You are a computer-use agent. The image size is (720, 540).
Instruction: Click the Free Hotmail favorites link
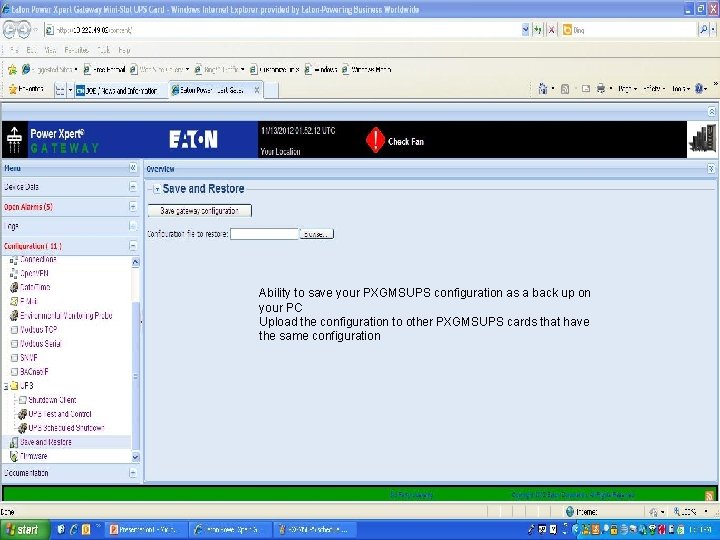[x=105, y=70]
